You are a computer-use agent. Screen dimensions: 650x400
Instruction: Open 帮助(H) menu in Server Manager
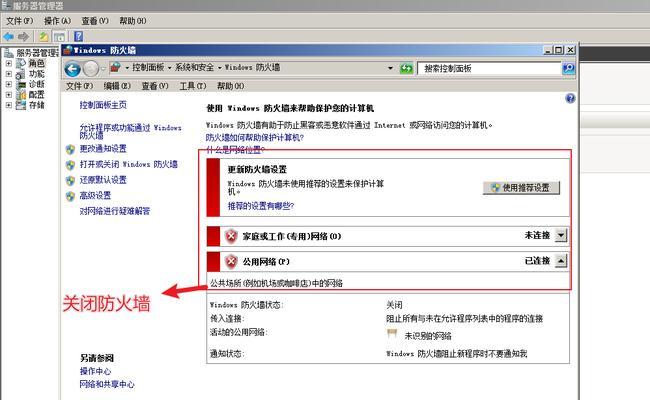133,21
